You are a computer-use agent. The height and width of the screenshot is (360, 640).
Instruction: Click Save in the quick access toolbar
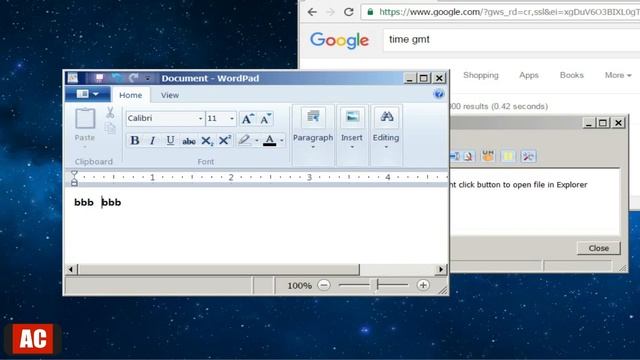pyautogui.click(x=99, y=78)
